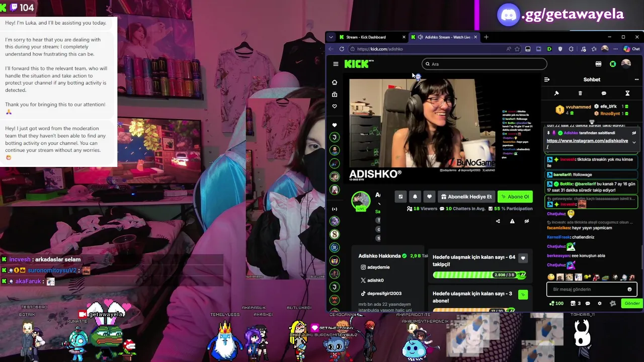Pick the first yellow emote in quick emote row

pyautogui.click(x=551, y=277)
